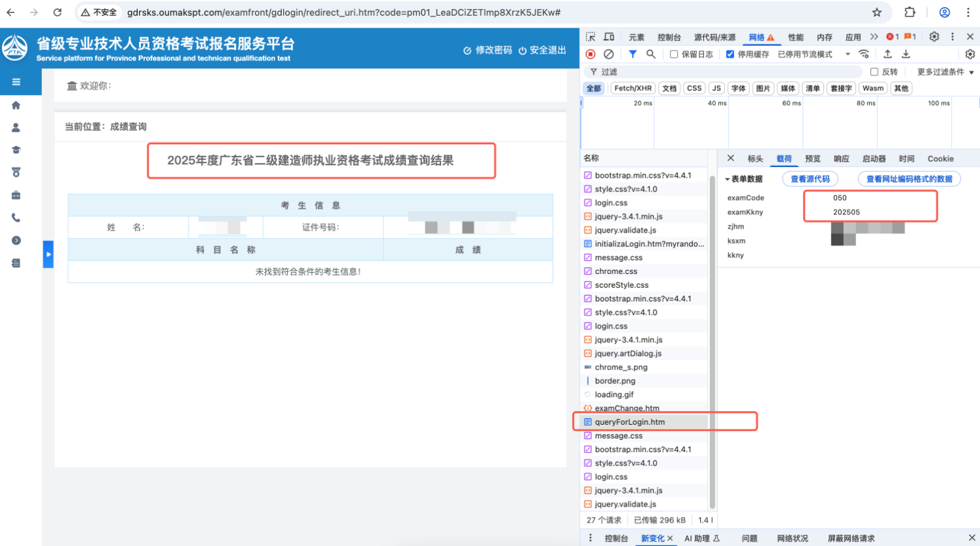Open the 已停用节流模式 throttling dropdown
980x546 pixels.
(x=813, y=54)
